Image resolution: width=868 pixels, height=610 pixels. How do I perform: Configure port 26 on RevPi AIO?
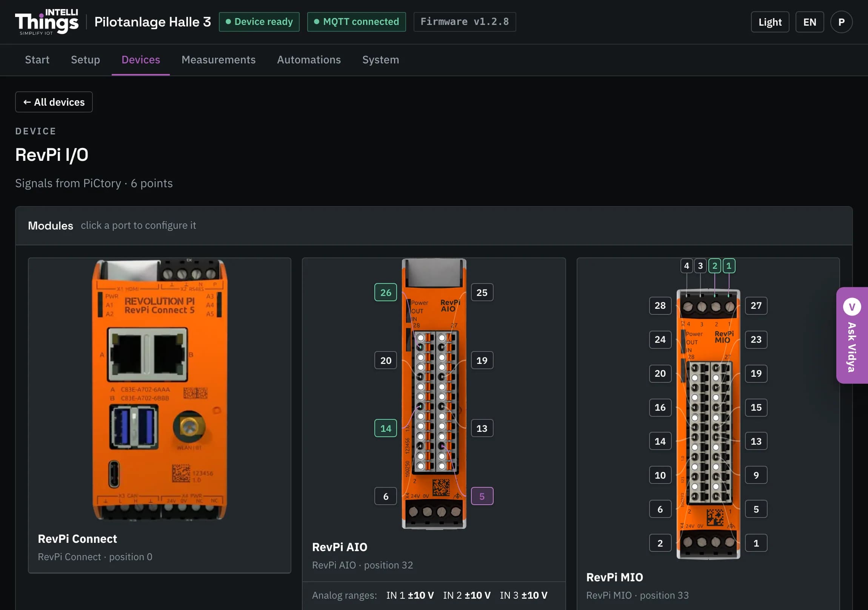pos(386,292)
